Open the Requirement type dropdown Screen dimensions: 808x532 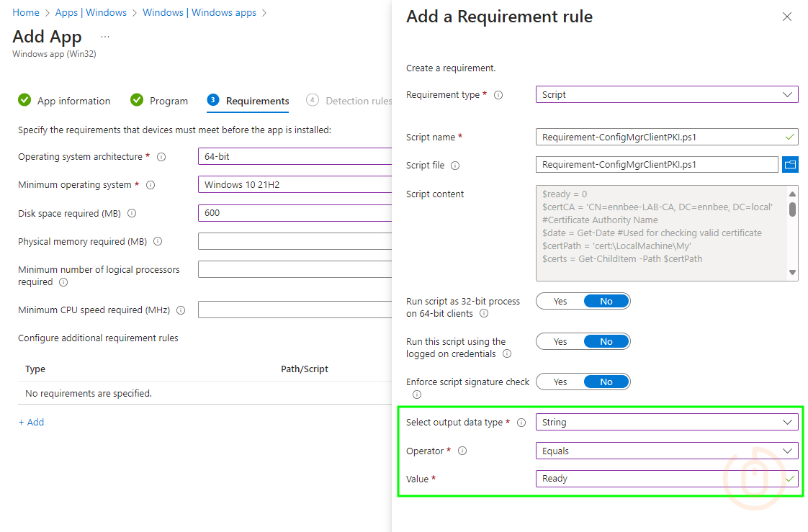[x=666, y=94]
